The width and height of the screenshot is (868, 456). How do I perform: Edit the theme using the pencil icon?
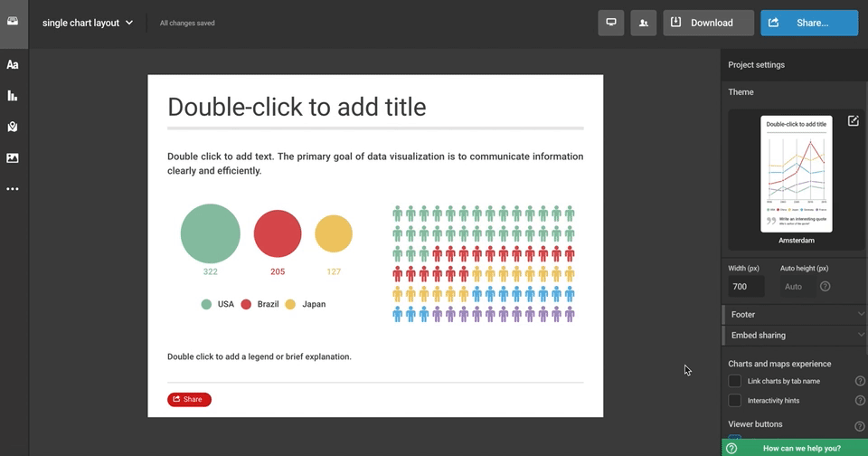click(853, 121)
